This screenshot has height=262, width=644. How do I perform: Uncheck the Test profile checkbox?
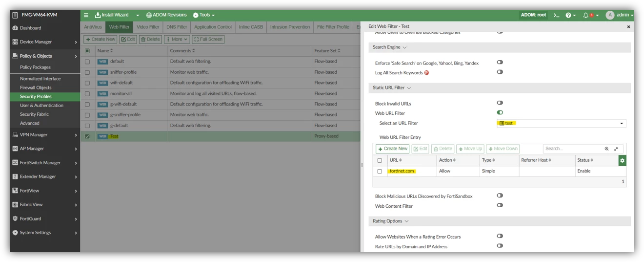click(x=87, y=136)
